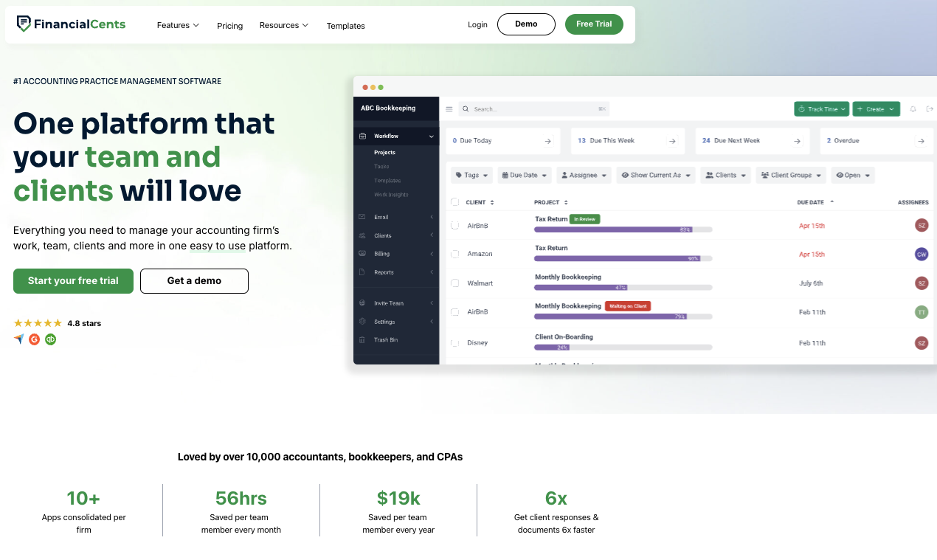The height and width of the screenshot is (560, 937).
Task: Click the Start your free trial button
Action: [73, 281]
